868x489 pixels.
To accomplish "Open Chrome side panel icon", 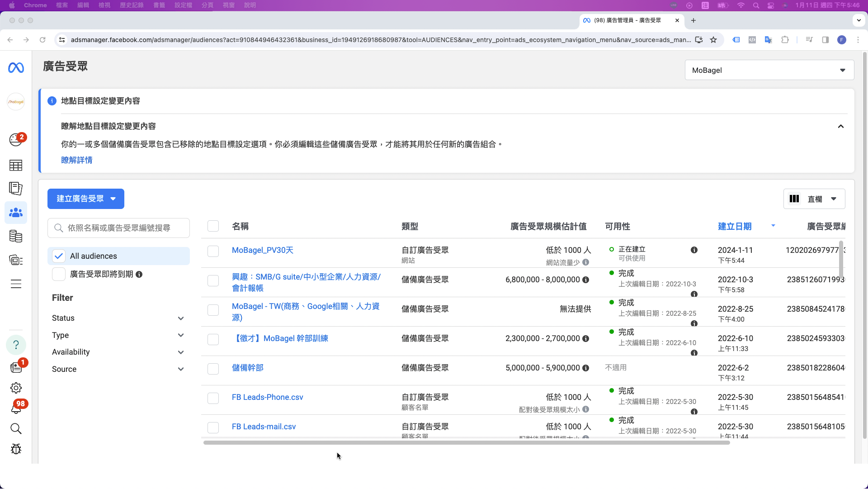I will pos(826,40).
